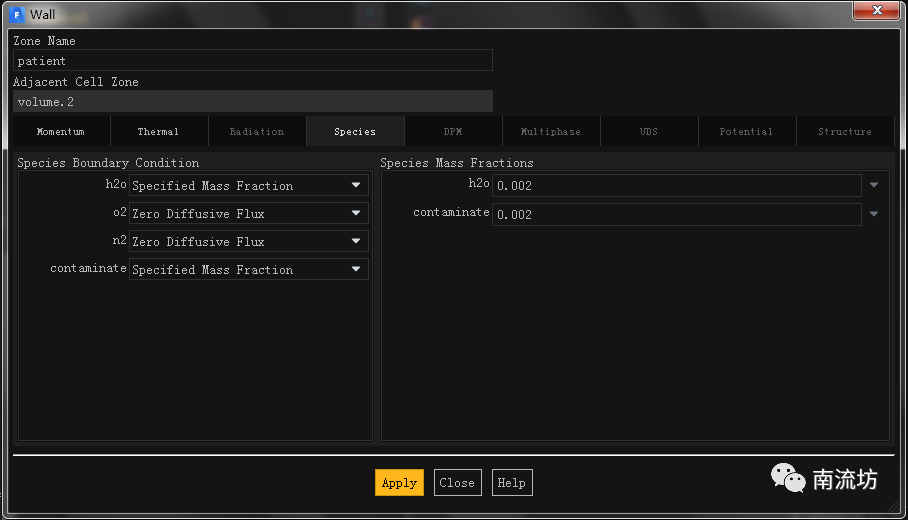The image size is (908, 520).
Task: Edit the Zone Name field containing patient
Action: coord(252,60)
